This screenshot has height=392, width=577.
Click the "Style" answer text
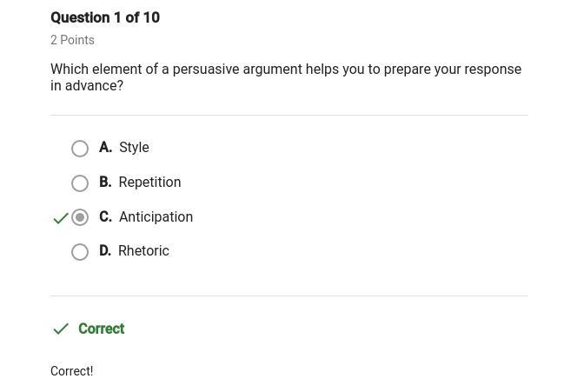134,148
